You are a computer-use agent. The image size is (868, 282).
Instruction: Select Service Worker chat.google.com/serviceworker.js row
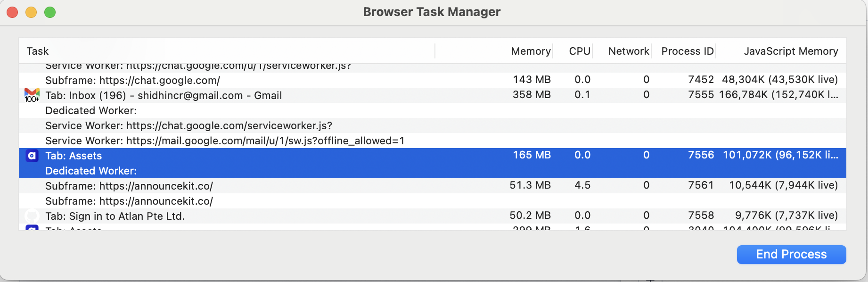pos(433,125)
